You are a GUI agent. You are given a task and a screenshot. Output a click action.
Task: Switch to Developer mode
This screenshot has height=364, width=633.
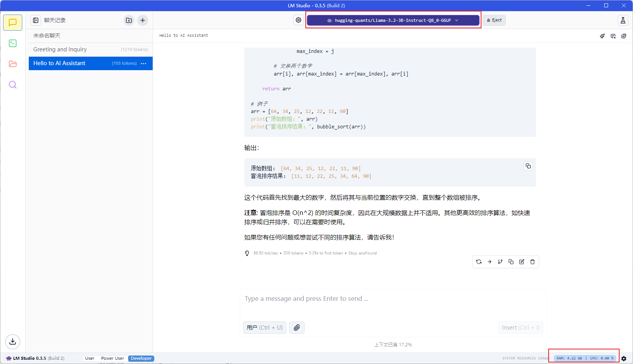[141, 358]
